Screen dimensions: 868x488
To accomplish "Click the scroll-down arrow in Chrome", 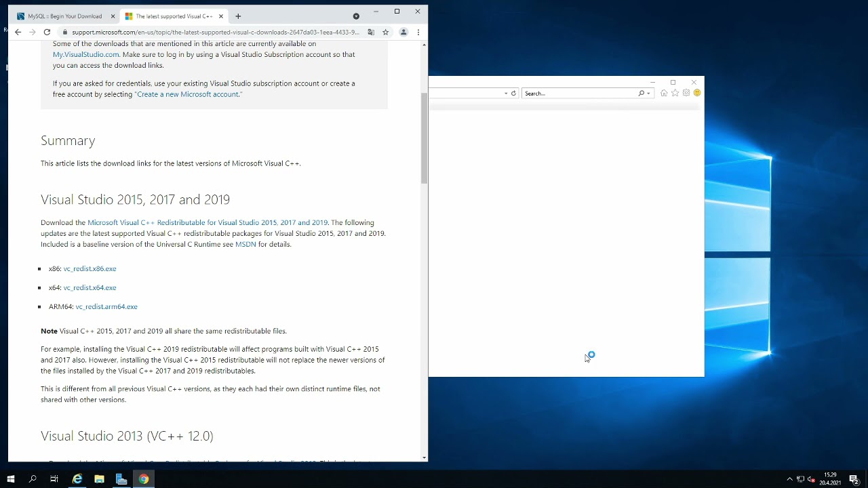I will (424, 457).
